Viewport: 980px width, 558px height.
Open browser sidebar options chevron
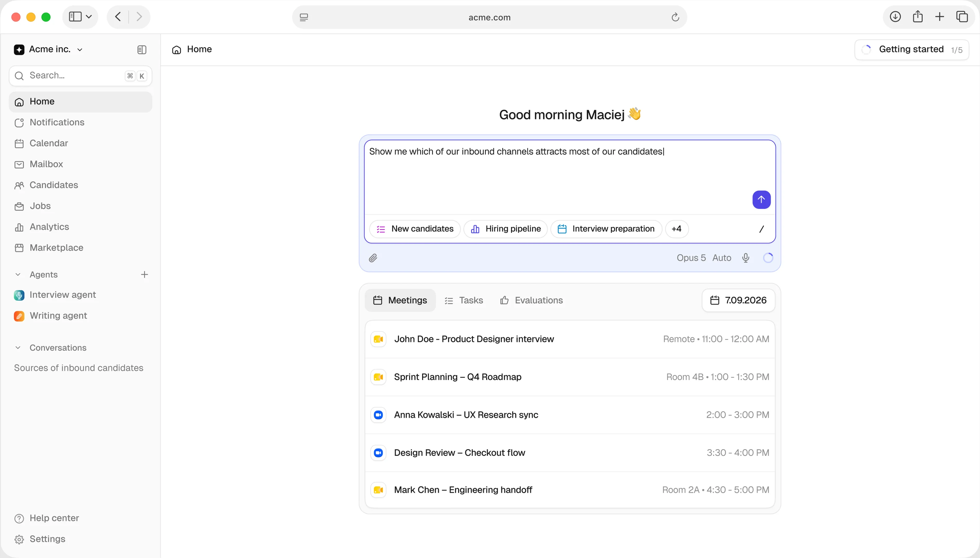[x=89, y=17]
